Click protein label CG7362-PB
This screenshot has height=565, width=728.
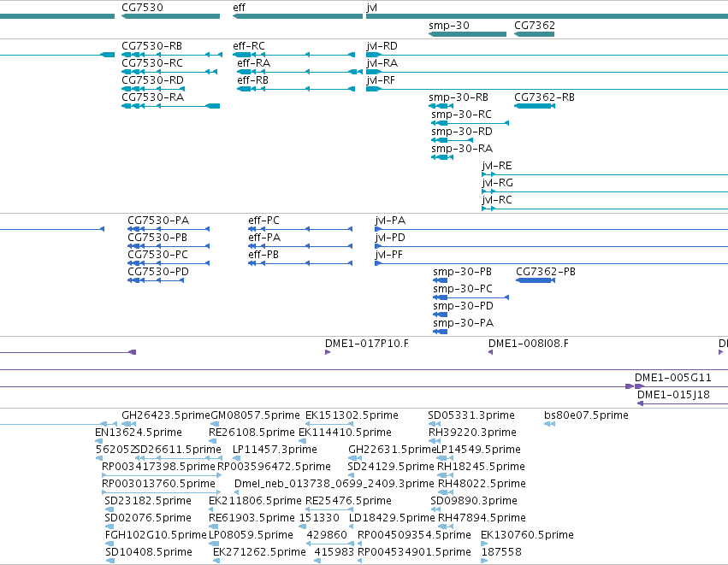[546, 272]
